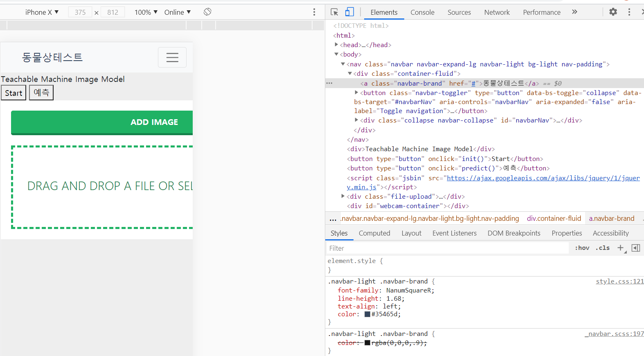Open the hamburger navbar toggler
644x356 pixels.
pyautogui.click(x=172, y=57)
